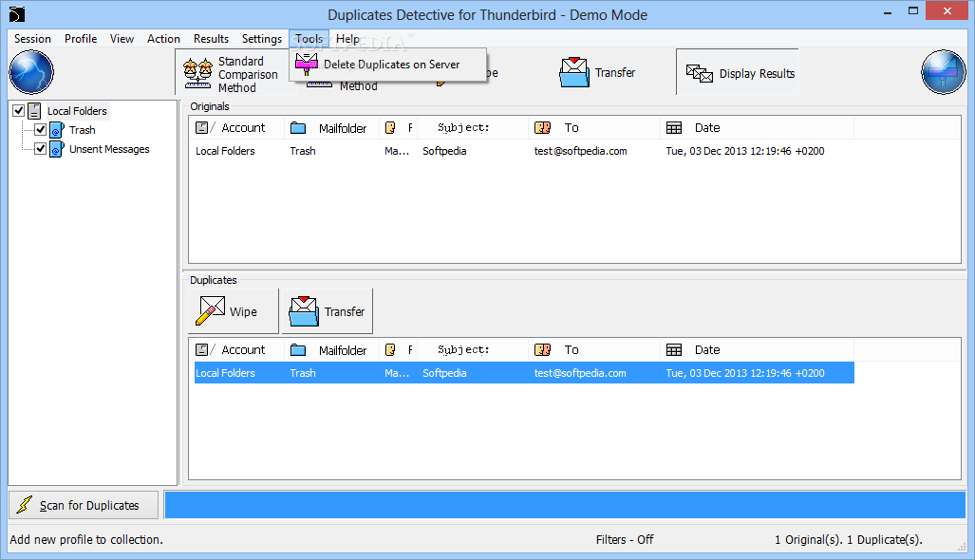The image size is (975, 560).
Task: Open the Action menu
Action: coord(163,39)
